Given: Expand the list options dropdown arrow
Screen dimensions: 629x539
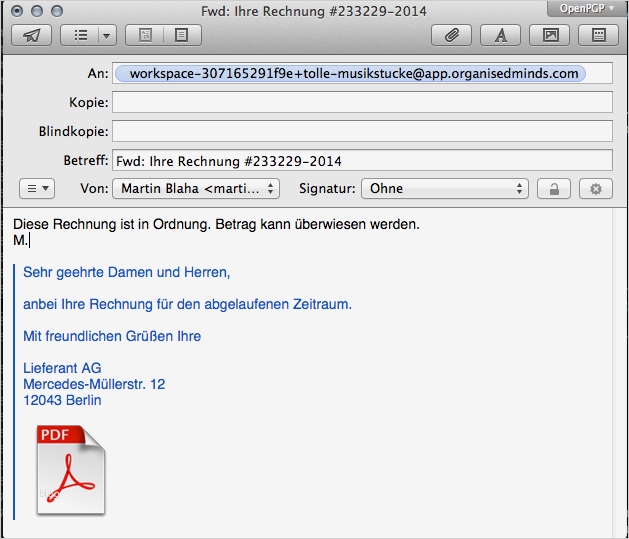Looking at the screenshot, I should coord(107,35).
